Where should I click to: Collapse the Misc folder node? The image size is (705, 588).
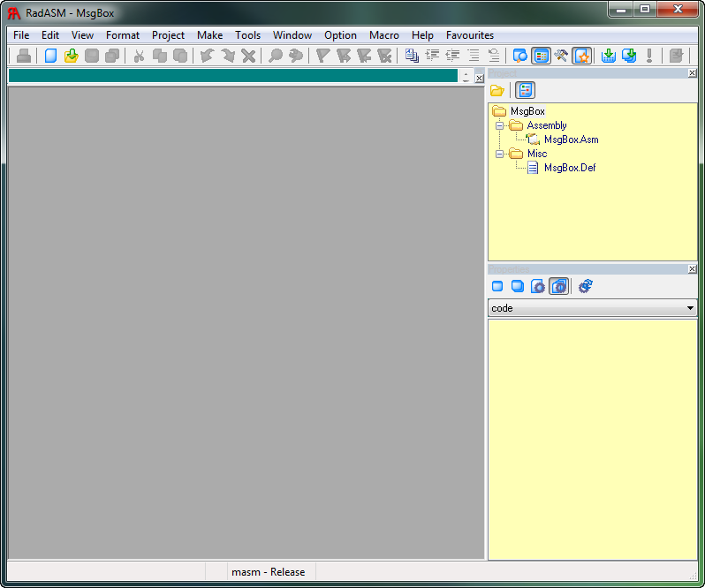point(499,154)
